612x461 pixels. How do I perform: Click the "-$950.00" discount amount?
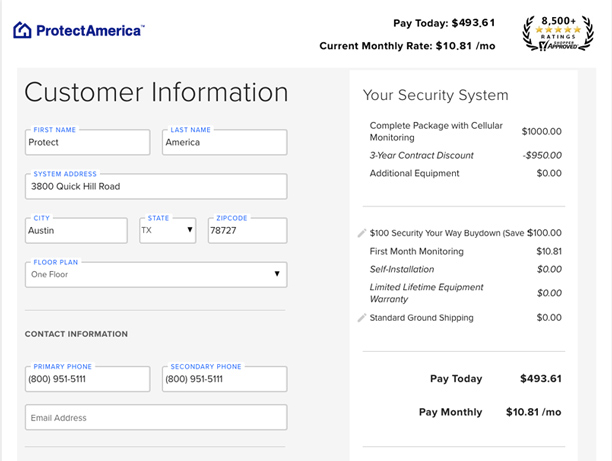(543, 155)
